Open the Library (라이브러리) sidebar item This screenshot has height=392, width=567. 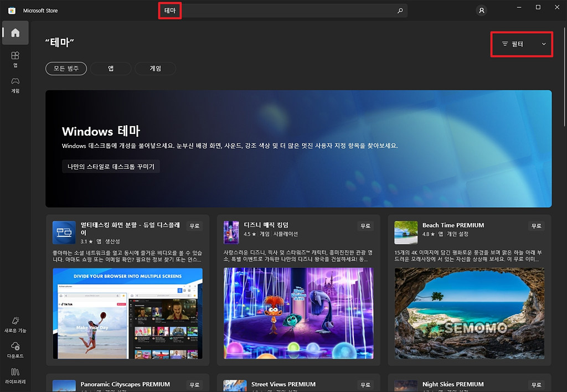(15, 376)
